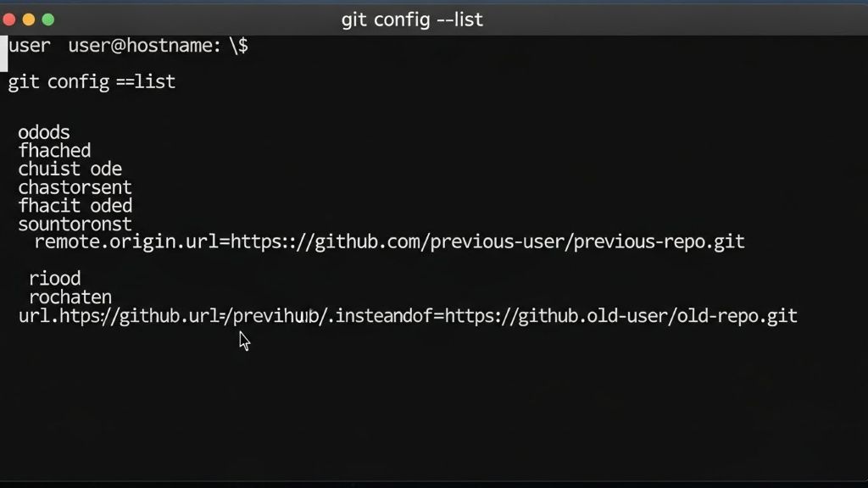The image size is (868, 488).
Task: Select the odods output line
Action: point(43,132)
